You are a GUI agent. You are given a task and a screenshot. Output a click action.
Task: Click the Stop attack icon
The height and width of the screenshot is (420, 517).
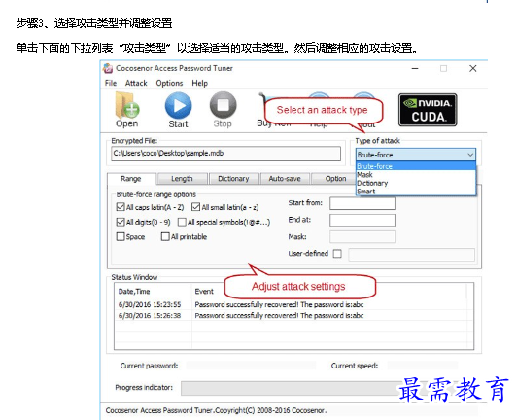[x=223, y=105]
